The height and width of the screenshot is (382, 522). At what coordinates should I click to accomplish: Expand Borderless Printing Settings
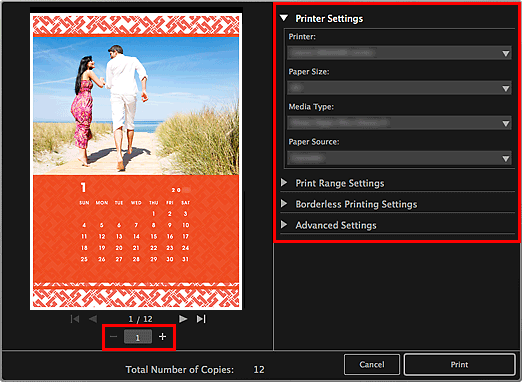pyautogui.click(x=284, y=204)
